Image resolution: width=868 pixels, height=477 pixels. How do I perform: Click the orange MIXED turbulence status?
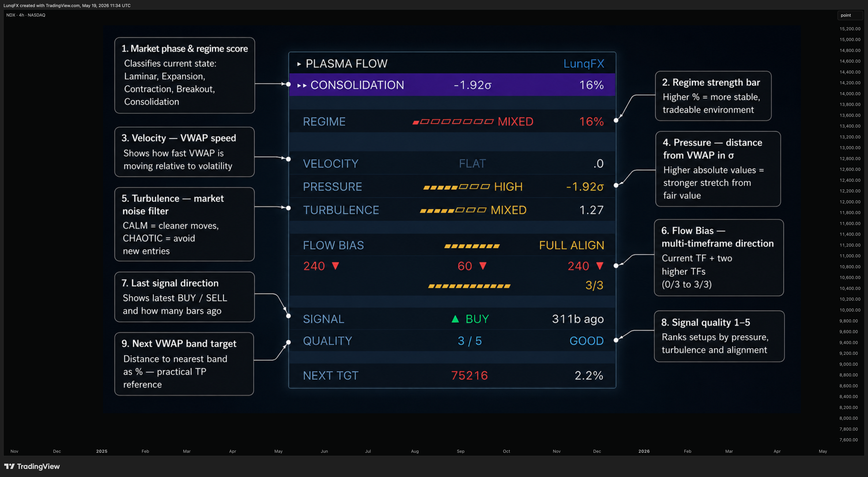[508, 210]
